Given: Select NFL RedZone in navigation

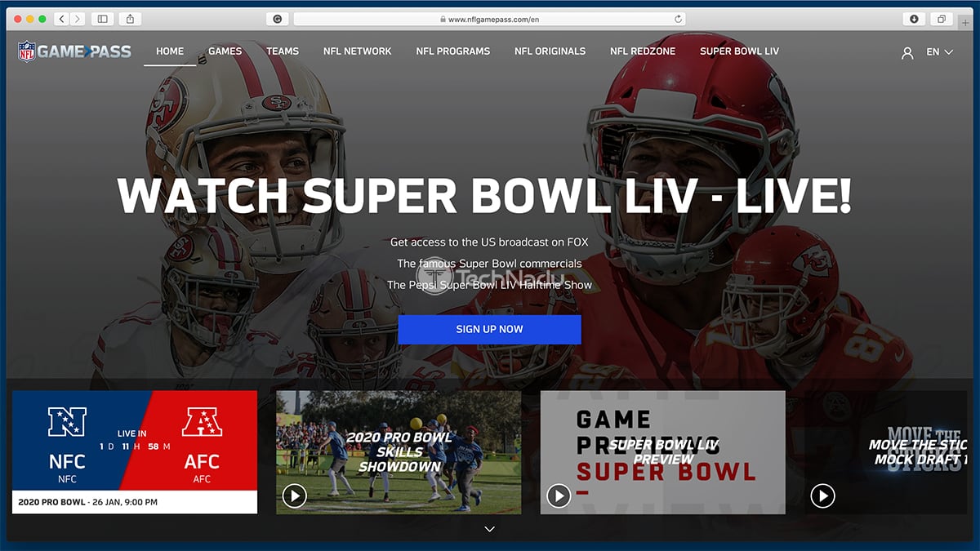Looking at the screenshot, I should (x=643, y=51).
